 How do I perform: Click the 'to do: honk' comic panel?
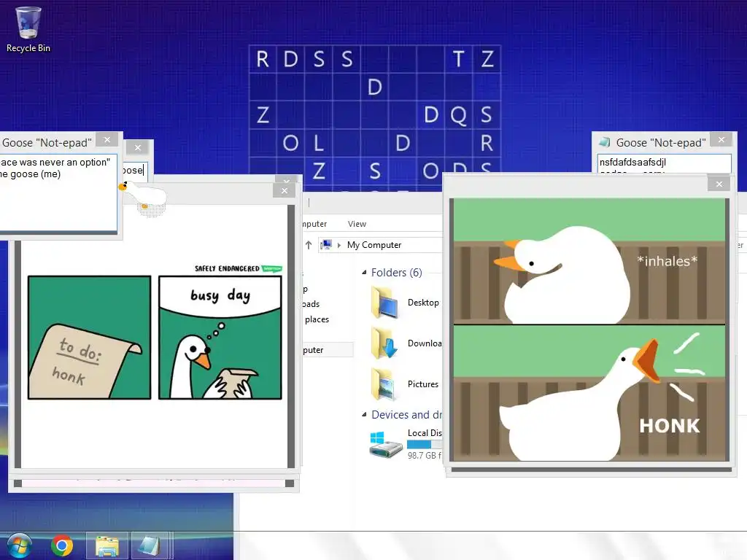click(x=90, y=338)
